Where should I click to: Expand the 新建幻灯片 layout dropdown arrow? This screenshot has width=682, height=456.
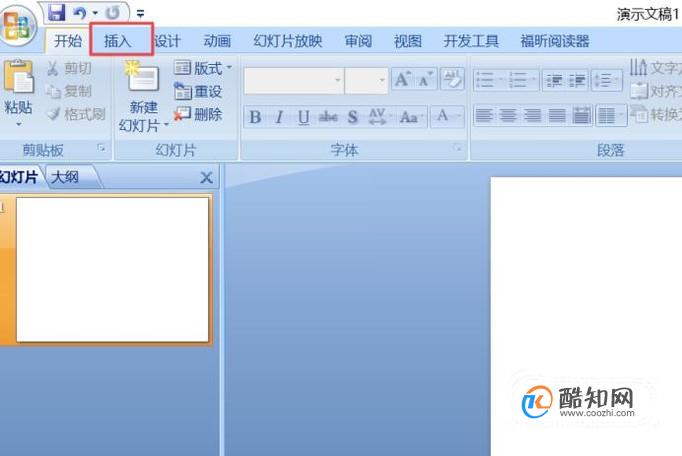point(167,125)
